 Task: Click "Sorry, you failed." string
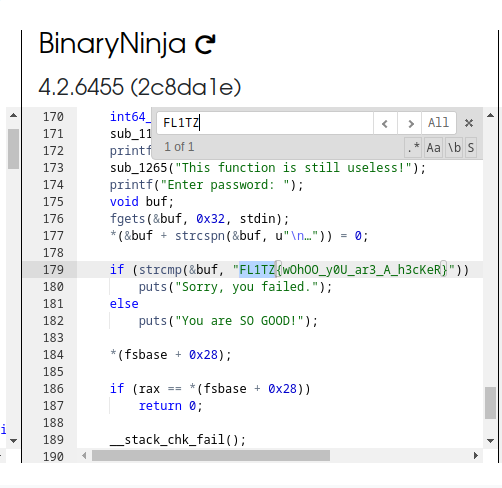[246, 287]
